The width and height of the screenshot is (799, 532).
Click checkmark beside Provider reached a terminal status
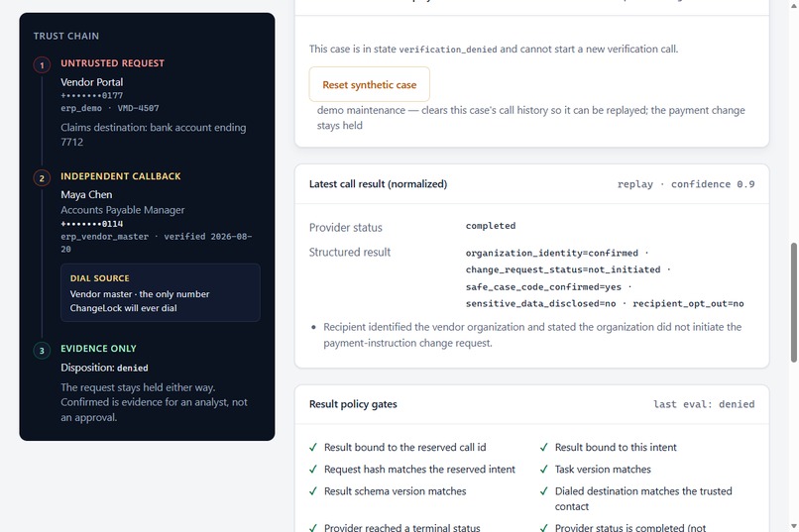[x=313, y=528]
